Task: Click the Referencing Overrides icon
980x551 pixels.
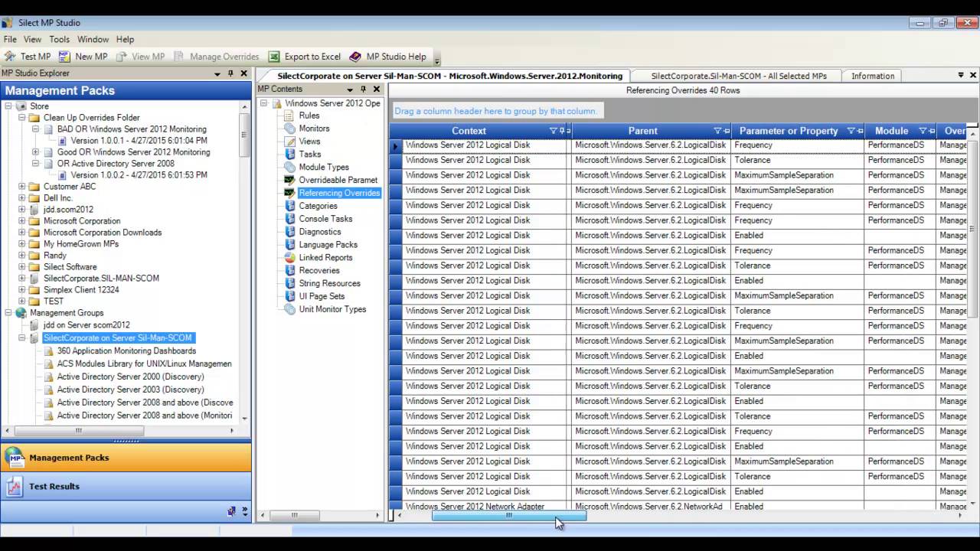Action: (290, 193)
